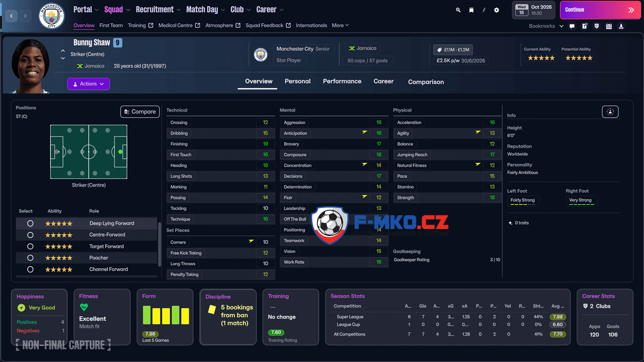This screenshot has width=644, height=362.
Task: Open the messages speech bubble icon
Action: (572, 26)
